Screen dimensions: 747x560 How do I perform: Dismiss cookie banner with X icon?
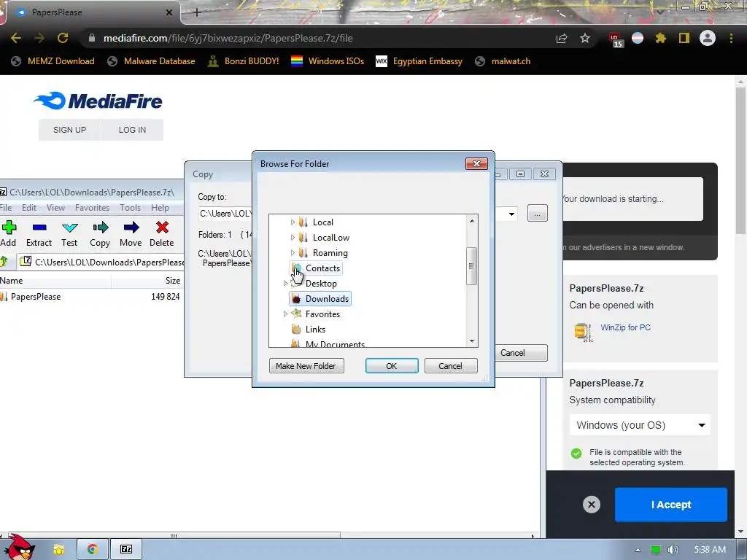591,505
